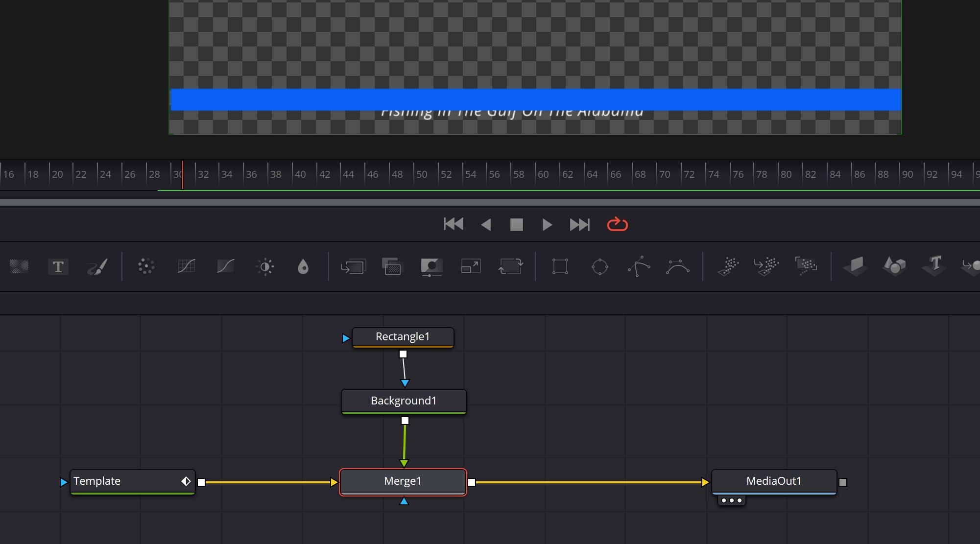980x544 pixels.
Task: Add a Transform node from toolbar
Action: coord(510,266)
